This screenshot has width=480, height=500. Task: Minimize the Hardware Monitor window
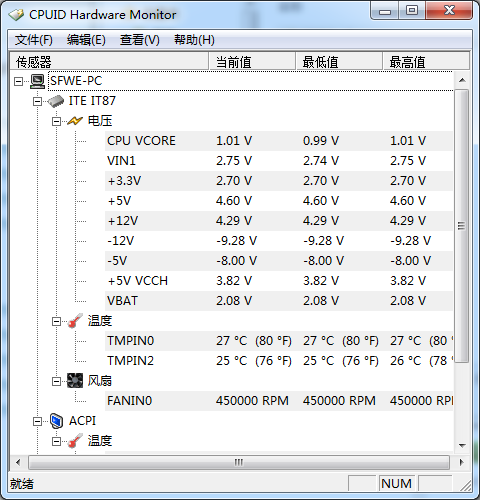pyautogui.click(x=385, y=11)
